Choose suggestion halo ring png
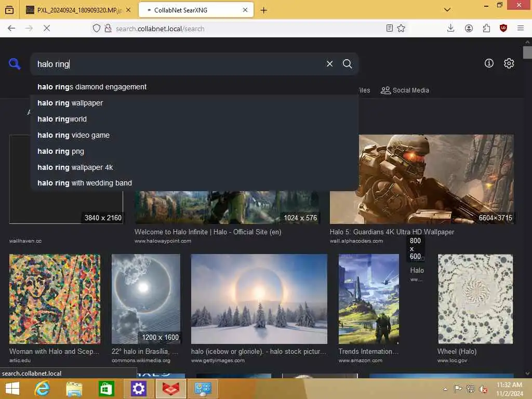 194,151
